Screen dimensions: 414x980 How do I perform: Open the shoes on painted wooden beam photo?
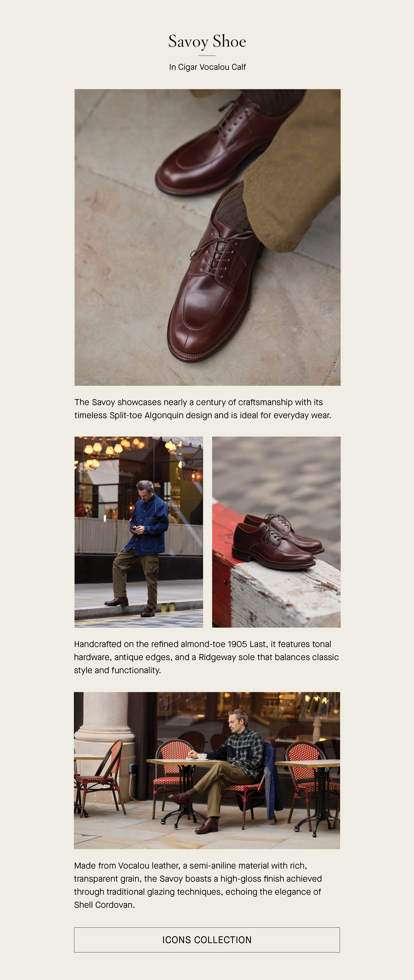pos(276,532)
